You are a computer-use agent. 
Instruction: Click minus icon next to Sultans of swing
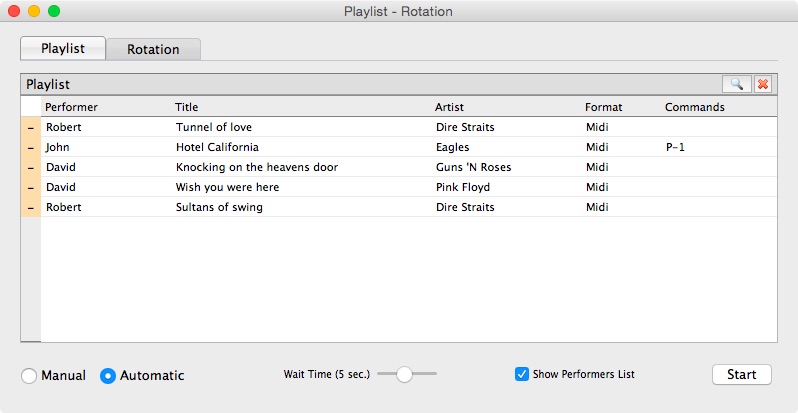click(31, 207)
